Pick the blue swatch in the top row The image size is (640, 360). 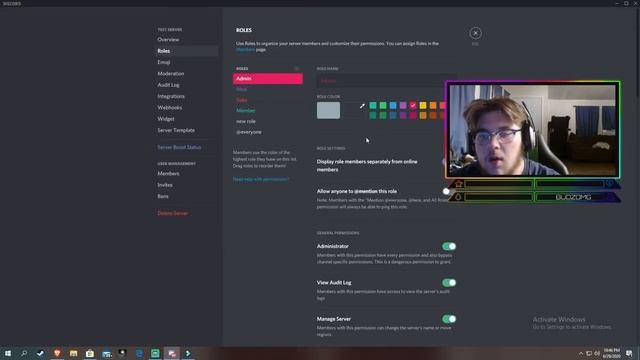click(x=393, y=106)
